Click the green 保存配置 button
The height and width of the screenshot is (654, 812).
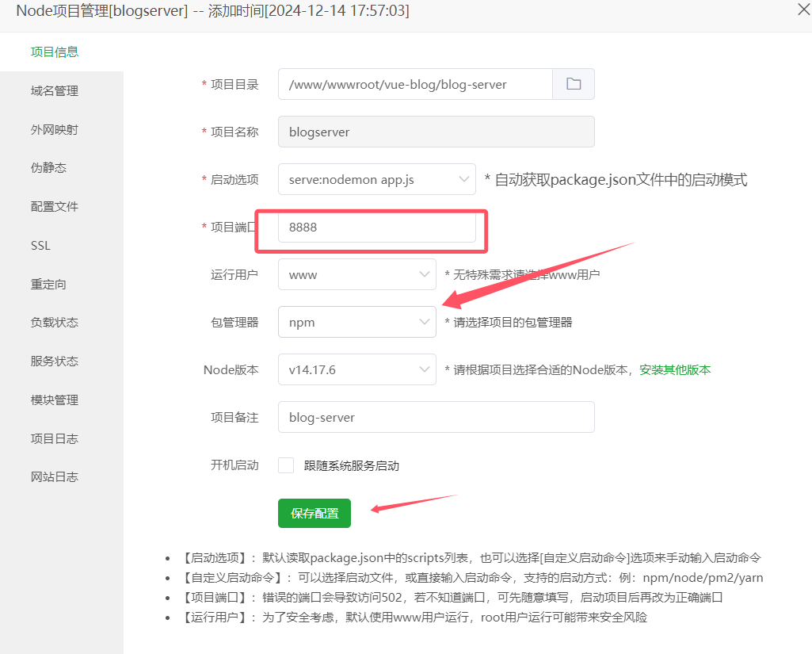[x=315, y=514]
